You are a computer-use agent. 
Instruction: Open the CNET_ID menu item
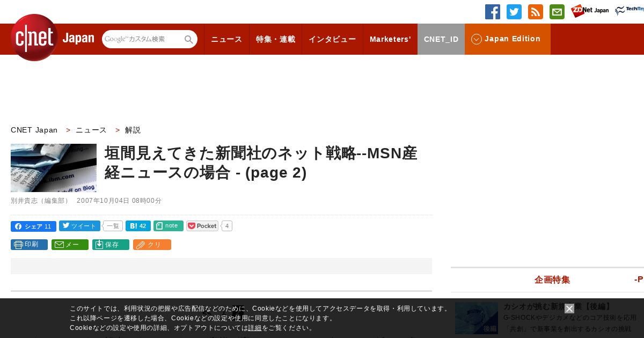tap(441, 39)
